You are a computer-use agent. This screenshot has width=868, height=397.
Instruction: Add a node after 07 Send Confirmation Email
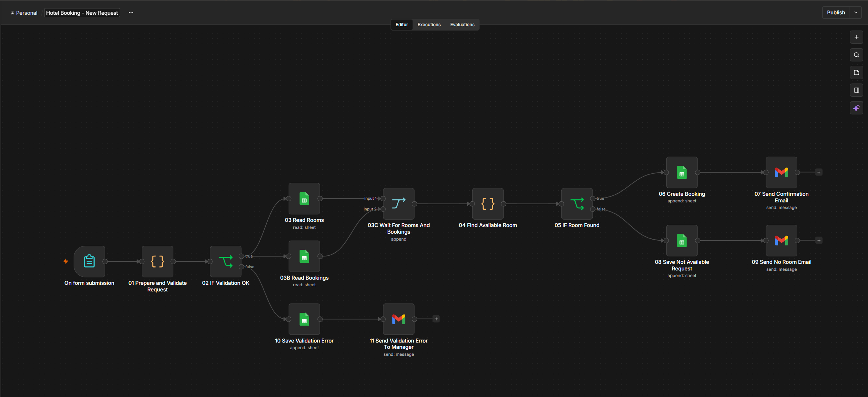click(x=819, y=172)
